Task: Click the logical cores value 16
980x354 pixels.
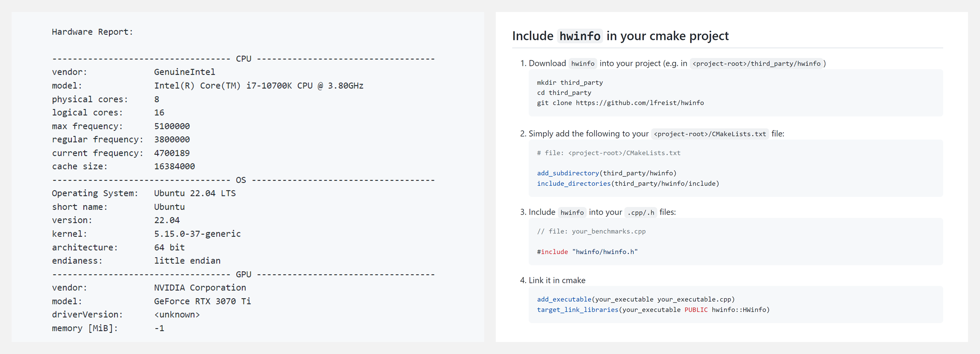Action: click(x=159, y=113)
